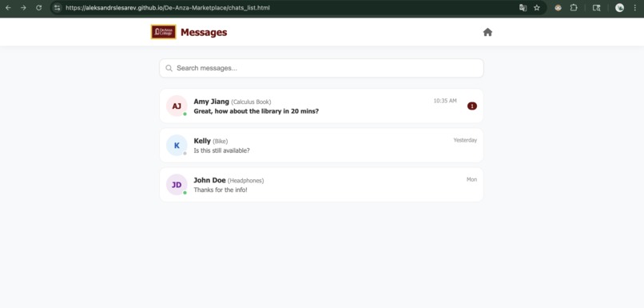Click Amy Jiang's green online status dot

pos(185,114)
